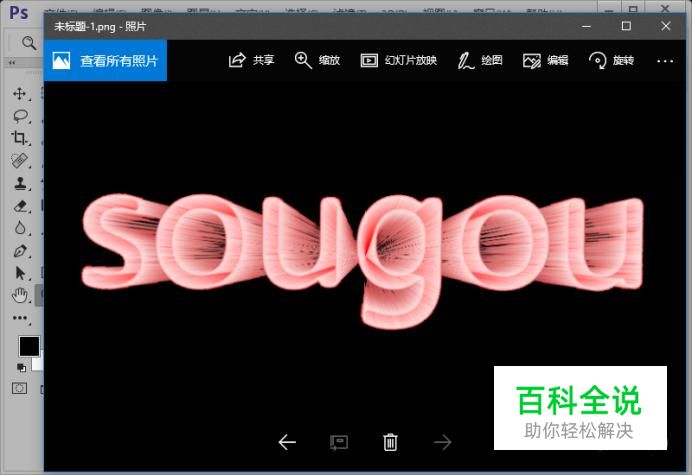Open Photoshop's edit toolbar three-dots
The image size is (692, 475).
click(20, 318)
